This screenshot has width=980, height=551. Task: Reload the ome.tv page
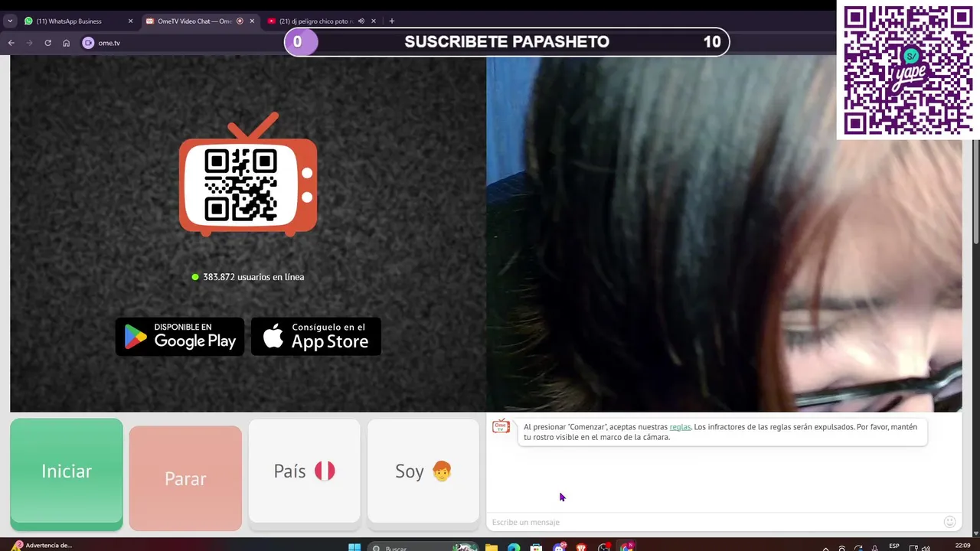(47, 43)
